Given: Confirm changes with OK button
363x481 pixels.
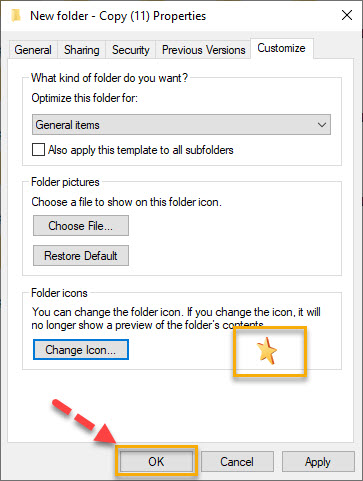Looking at the screenshot, I should pos(156,462).
